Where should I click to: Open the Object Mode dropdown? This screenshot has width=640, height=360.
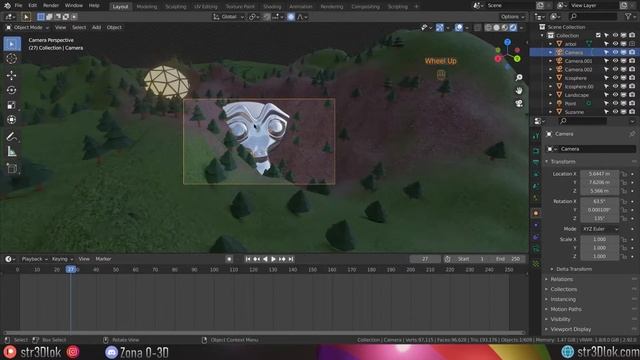(27, 27)
